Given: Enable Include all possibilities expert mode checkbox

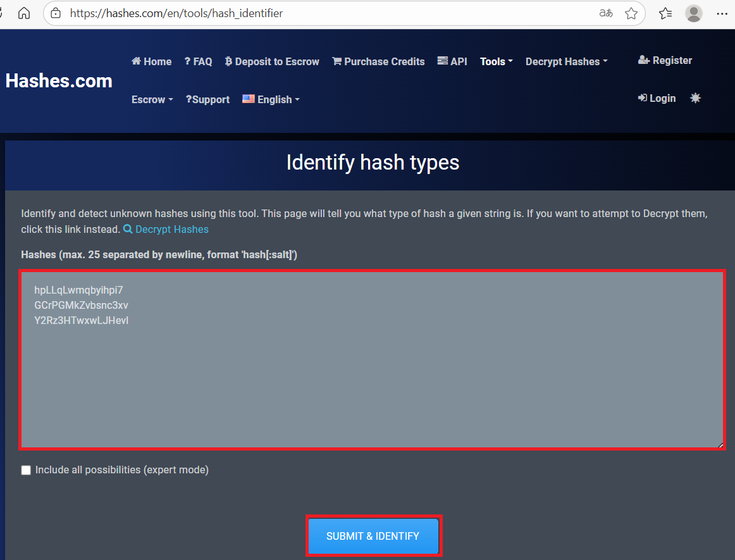Looking at the screenshot, I should click(26, 470).
